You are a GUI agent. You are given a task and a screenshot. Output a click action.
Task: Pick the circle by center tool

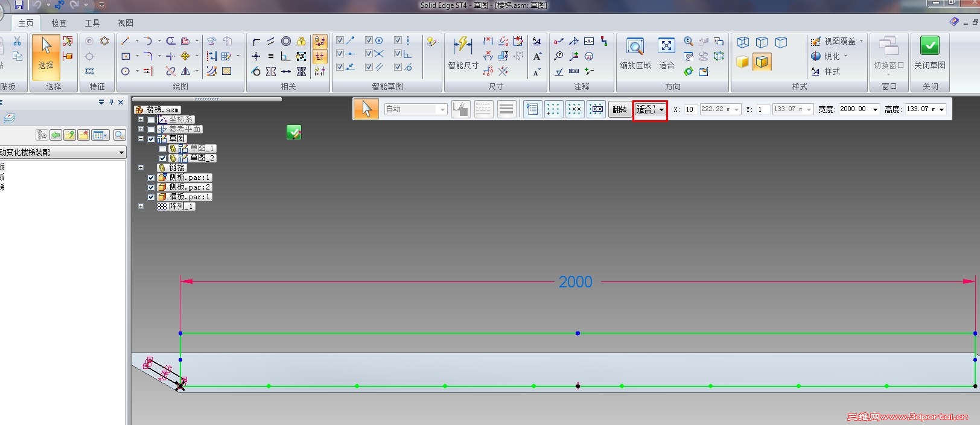[x=126, y=71]
